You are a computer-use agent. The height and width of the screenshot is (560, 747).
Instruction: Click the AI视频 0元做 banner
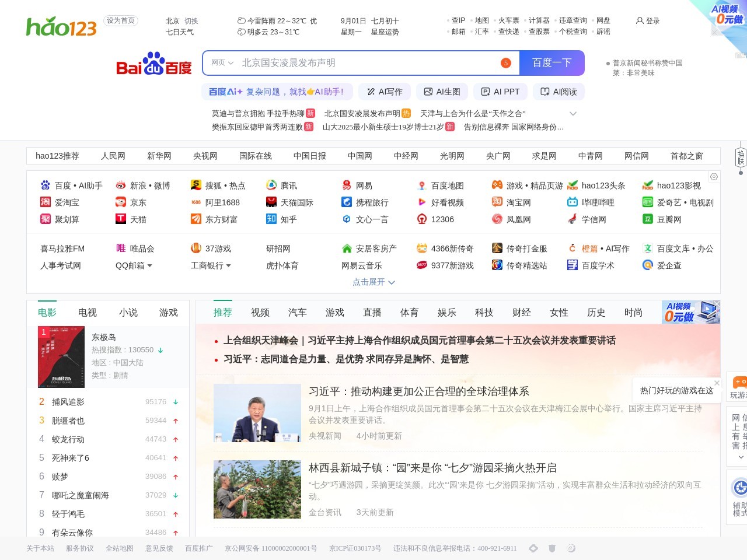coord(691,312)
